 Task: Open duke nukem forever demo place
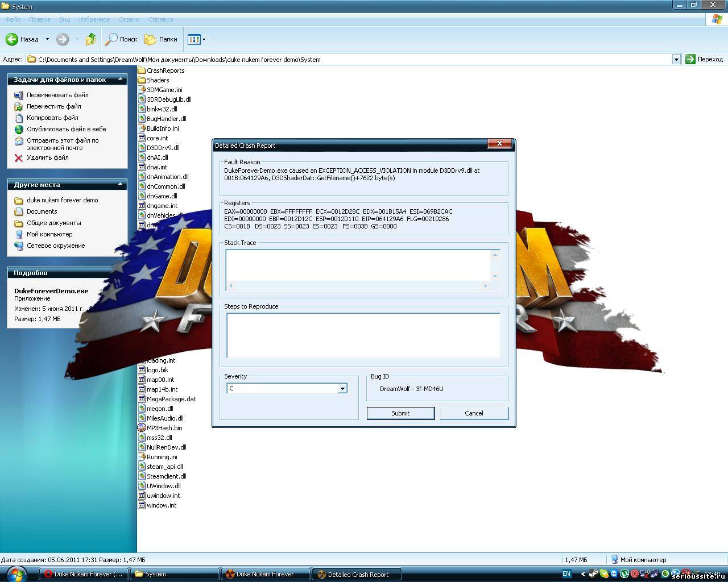point(62,200)
